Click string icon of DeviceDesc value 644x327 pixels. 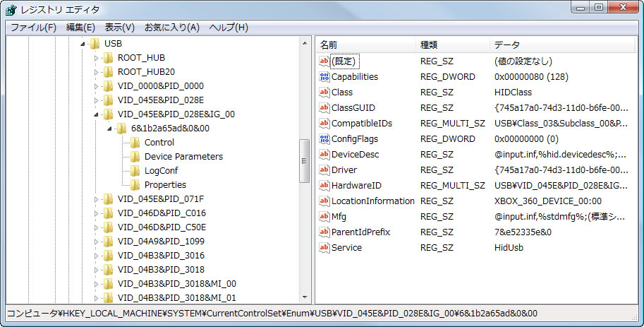click(x=324, y=155)
